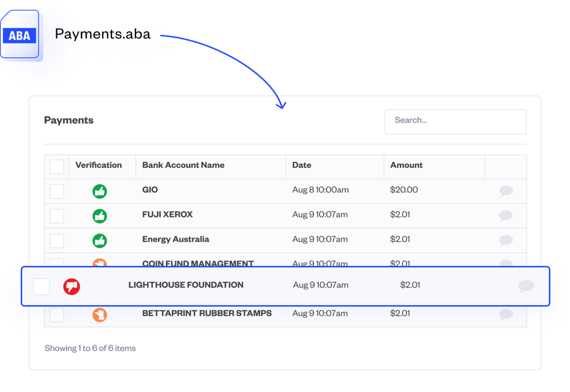The image size is (570, 392).
Task: Click the red thumbs-down icon on LIGHTHOUSE FOUNDATION
Action: [71, 285]
